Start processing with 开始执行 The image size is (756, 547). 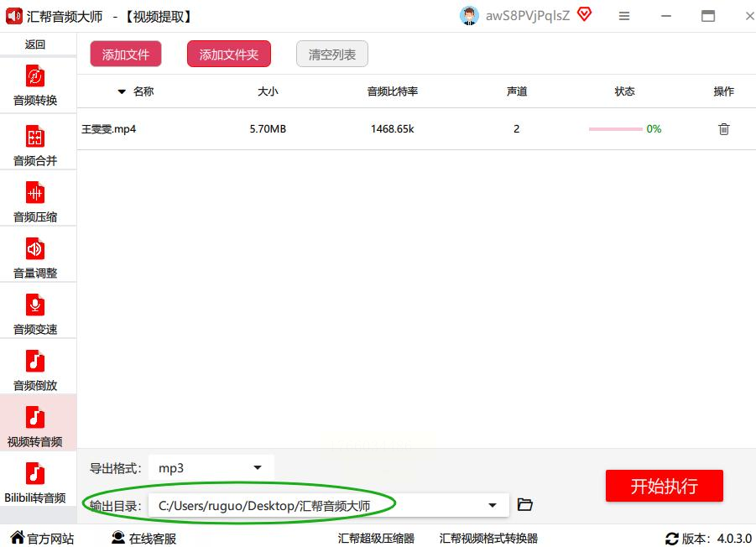click(x=664, y=486)
